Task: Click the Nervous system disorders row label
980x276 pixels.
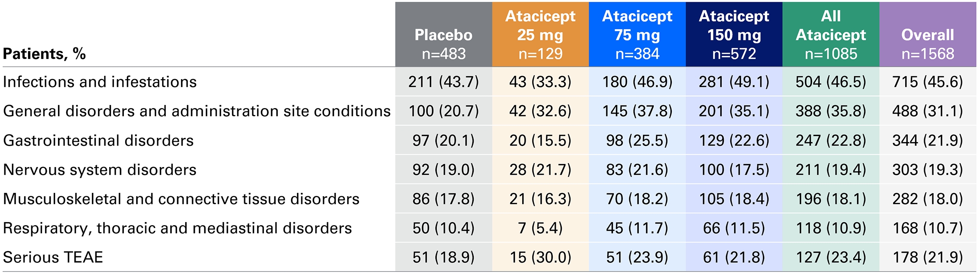Action: pos(99,170)
